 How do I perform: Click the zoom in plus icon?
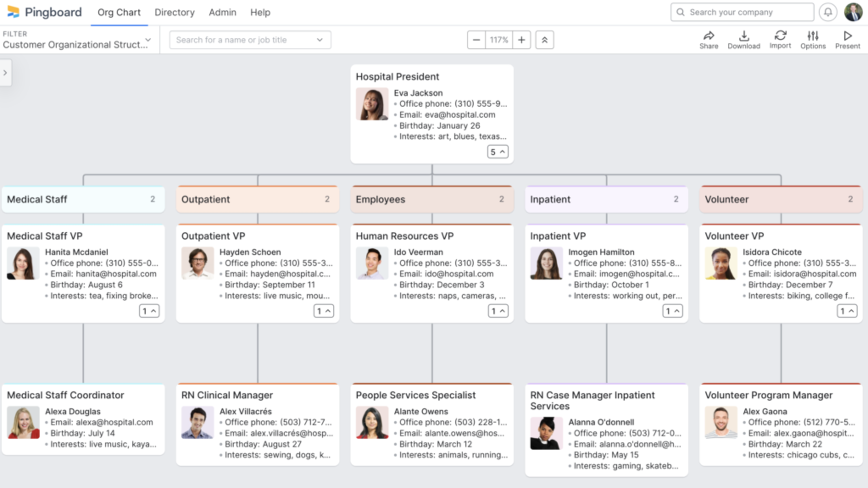pyautogui.click(x=521, y=40)
